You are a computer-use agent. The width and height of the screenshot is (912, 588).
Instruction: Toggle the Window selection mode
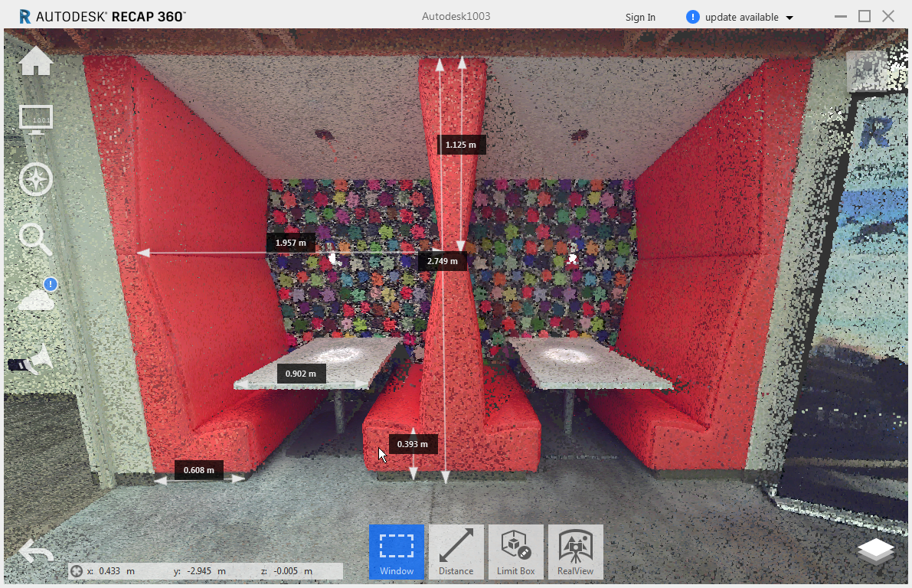click(x=396, y=551)
